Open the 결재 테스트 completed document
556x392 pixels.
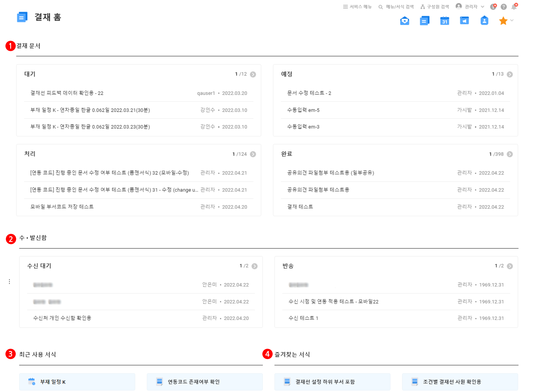coord(395,207)
